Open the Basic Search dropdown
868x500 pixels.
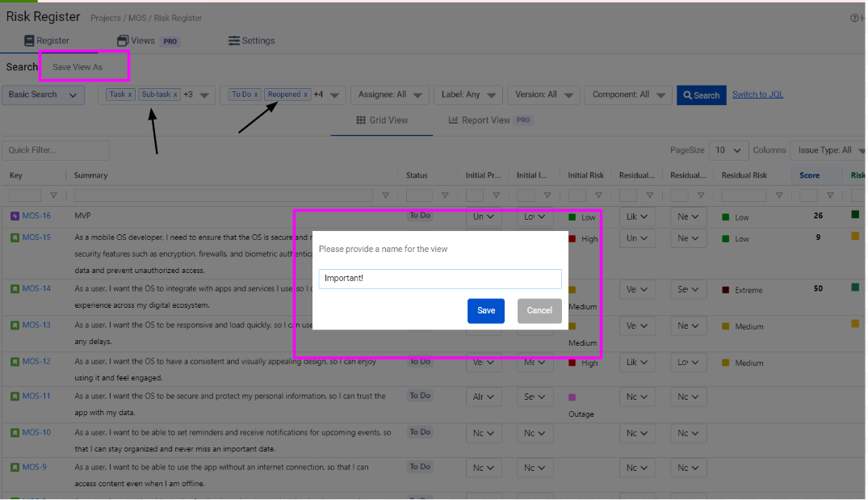tap(44, 95)
